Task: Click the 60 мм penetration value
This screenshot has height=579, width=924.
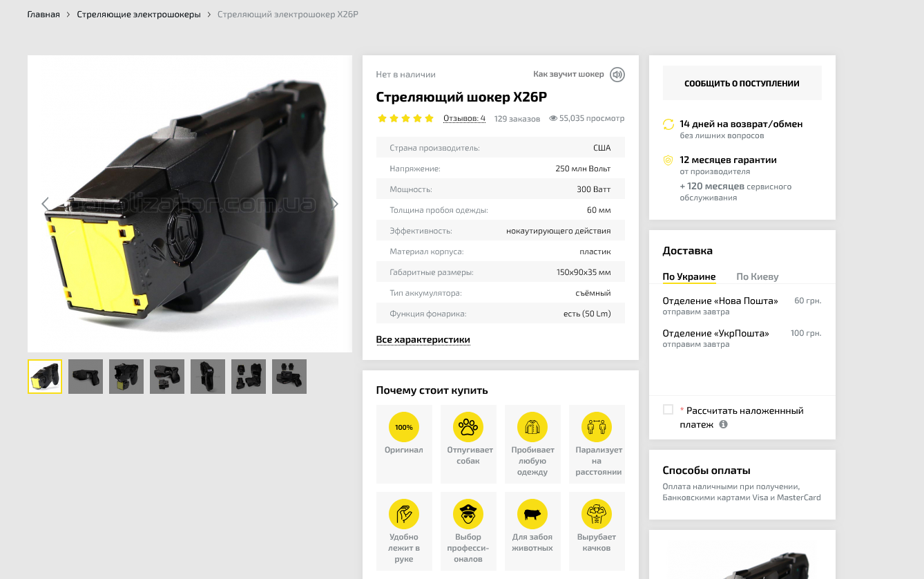Action: click(599, 210)
